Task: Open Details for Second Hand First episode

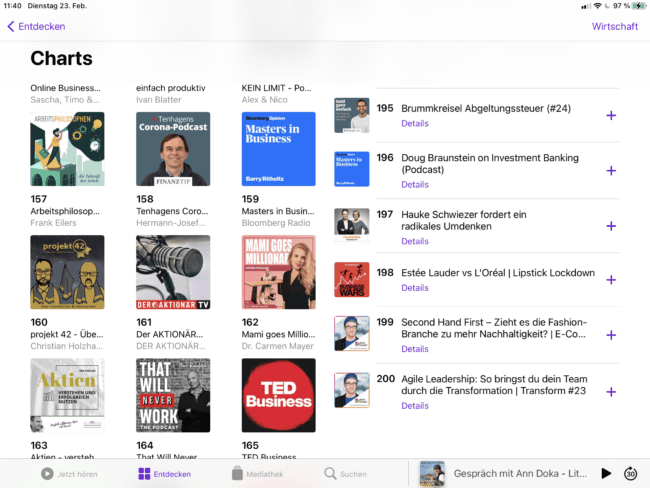Action: (415, 349)
